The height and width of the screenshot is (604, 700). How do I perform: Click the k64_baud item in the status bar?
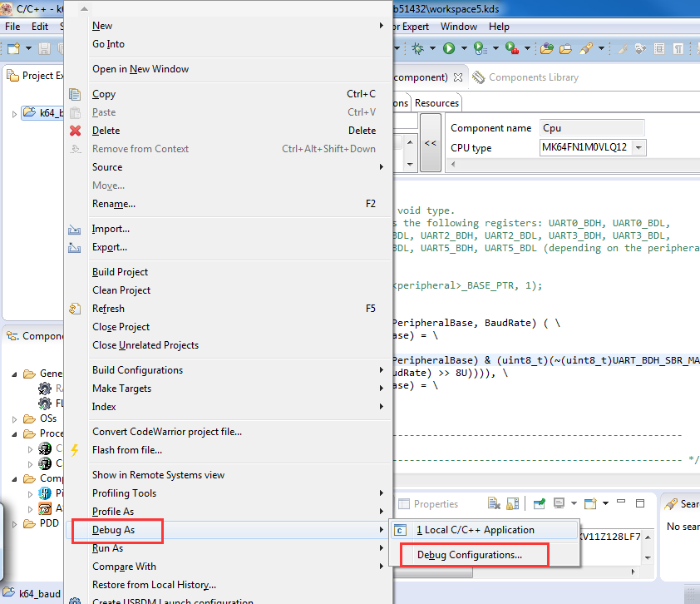click(32, 594)
